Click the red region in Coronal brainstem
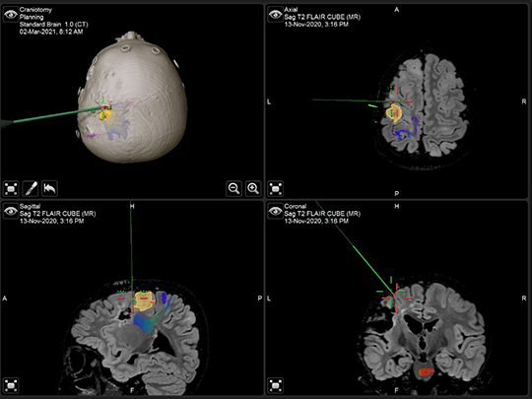The height and width of the screenshot is (399, 532). pos(427,372)
